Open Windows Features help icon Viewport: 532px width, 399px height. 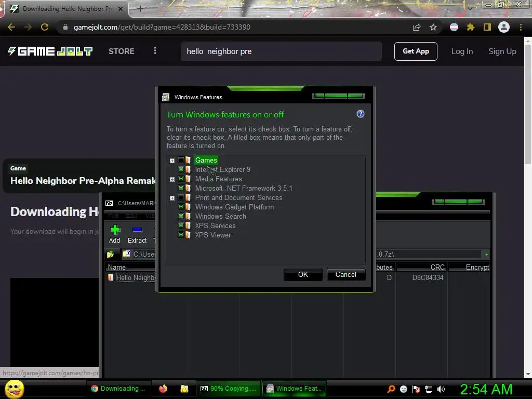361,114
